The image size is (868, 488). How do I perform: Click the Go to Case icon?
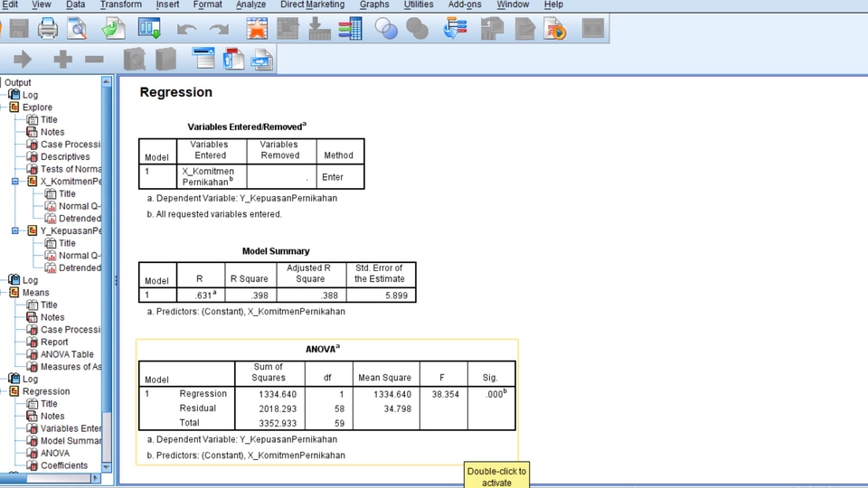tap(288, 29)
